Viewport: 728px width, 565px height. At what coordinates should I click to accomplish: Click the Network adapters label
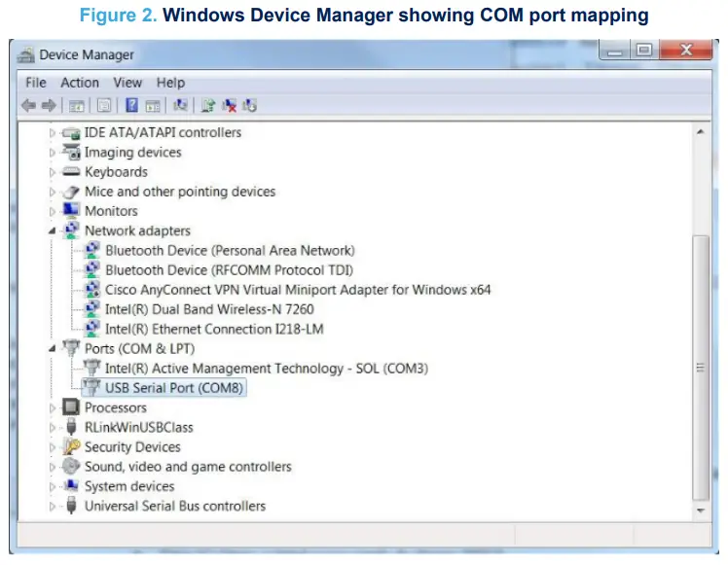pyautogui.click(x=137, y=230)
